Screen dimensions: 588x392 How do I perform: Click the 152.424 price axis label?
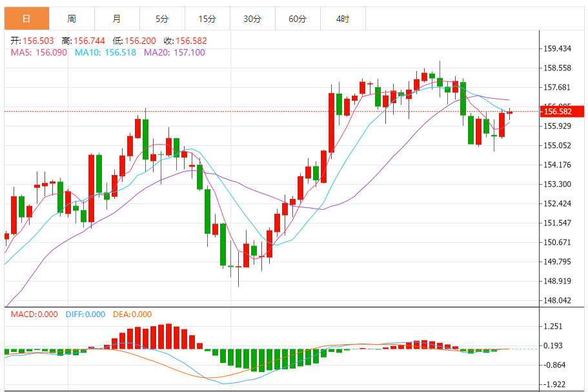coord(557,203)
